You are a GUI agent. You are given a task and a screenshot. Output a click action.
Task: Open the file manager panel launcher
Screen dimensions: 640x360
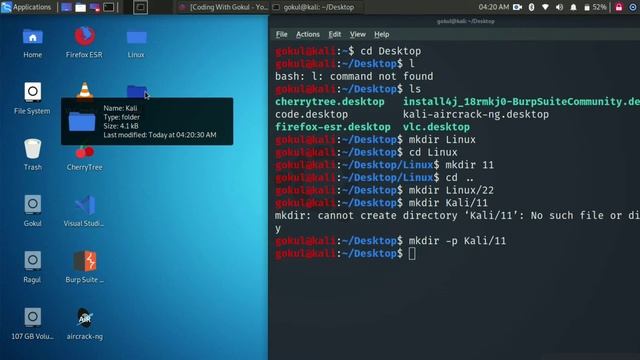[x=80, y=7]
